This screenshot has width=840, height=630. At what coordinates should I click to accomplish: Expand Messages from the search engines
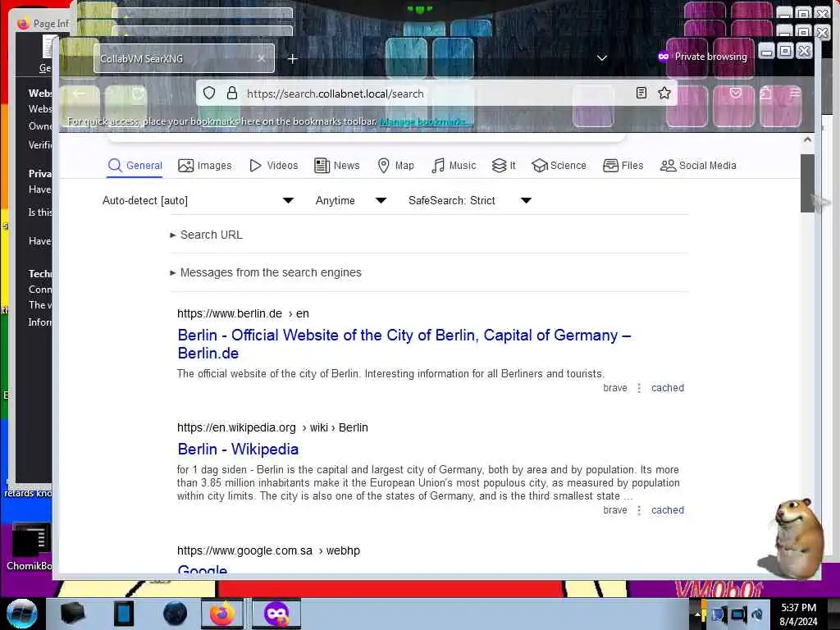[x=266, y=272]
